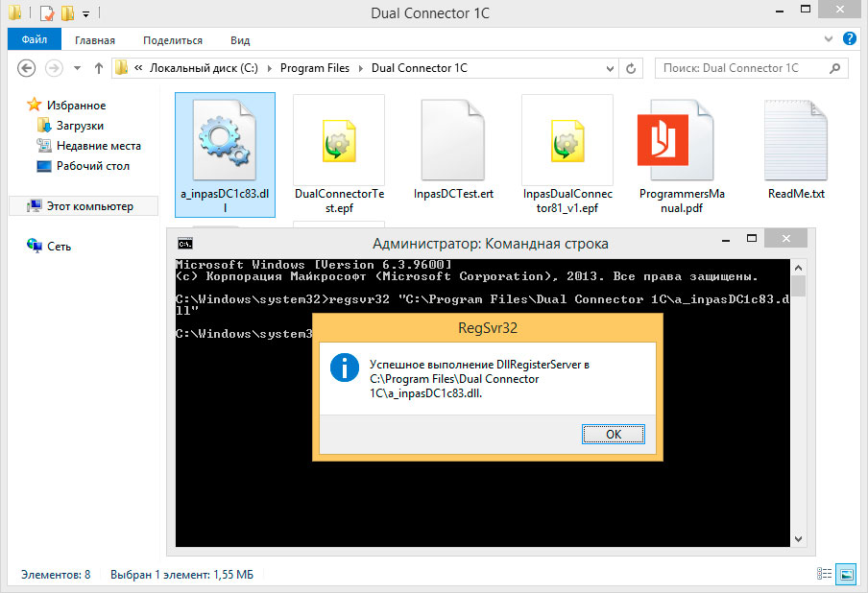Expand the address bar history dropdown

click(610, 68)
